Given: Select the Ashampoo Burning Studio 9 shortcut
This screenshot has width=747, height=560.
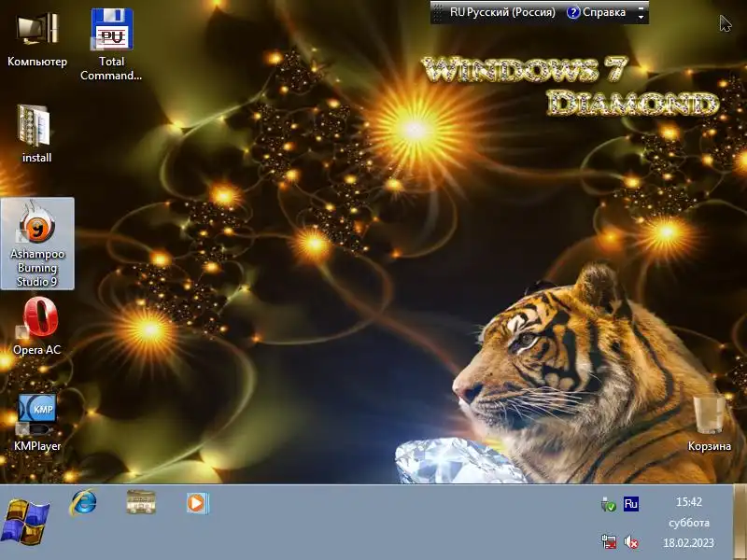Looking at the screenshot, I should [37, 244].
